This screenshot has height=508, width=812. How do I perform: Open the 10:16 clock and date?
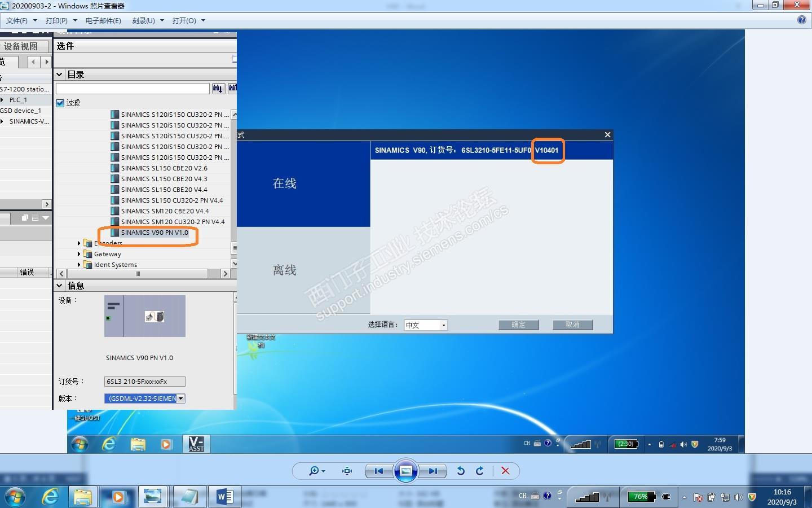[x=782, y=497]
